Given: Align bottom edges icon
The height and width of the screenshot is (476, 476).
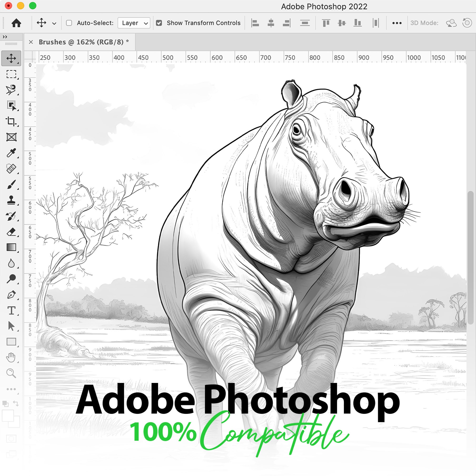Looking at the screenshot, I should tap(357, 23).
